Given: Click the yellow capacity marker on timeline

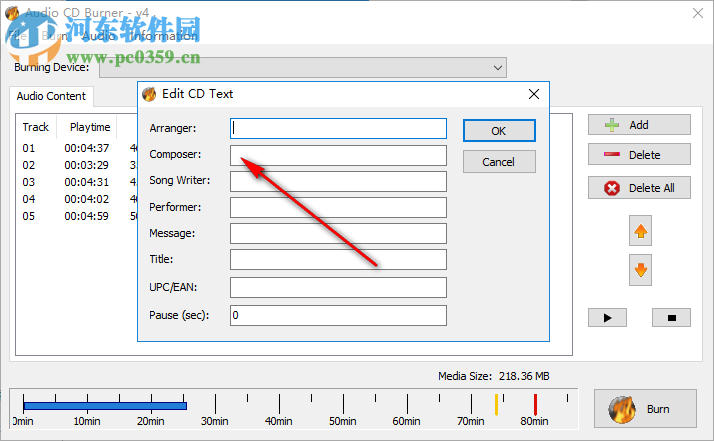Looking at the screenshot, I should coord(496,405).
